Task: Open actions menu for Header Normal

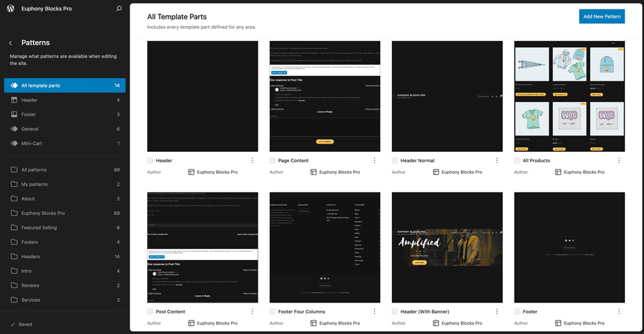Action: tap(497, 161)
